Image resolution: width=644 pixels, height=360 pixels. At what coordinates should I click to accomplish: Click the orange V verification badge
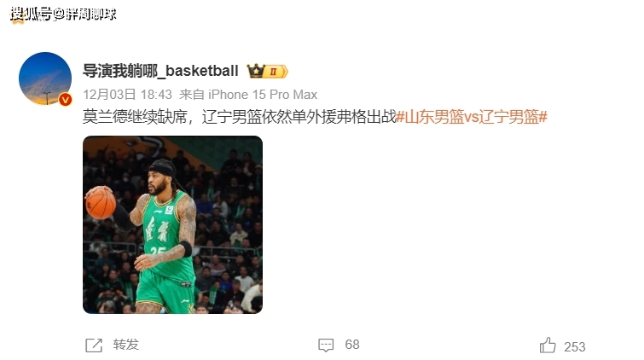pyautogui.click(x=65, y=100)
